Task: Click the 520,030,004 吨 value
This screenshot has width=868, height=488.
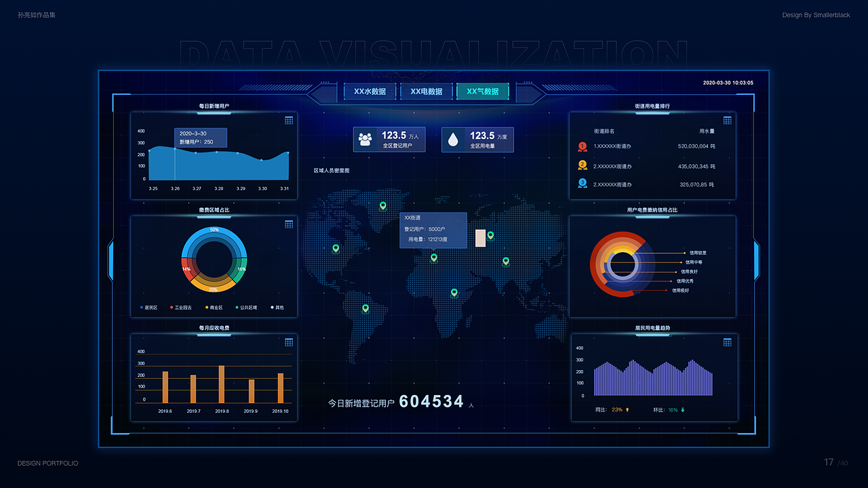Action: pyautogui.click(x=696, y=146)
